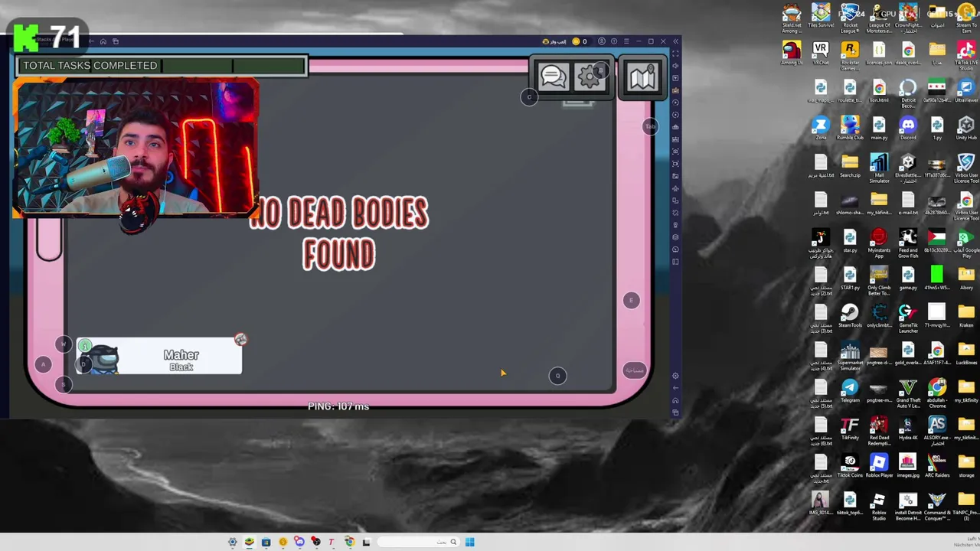The image size is (980, 551).
Task: Select the star.py file on desktop
Action: click(x=850, y=241)
